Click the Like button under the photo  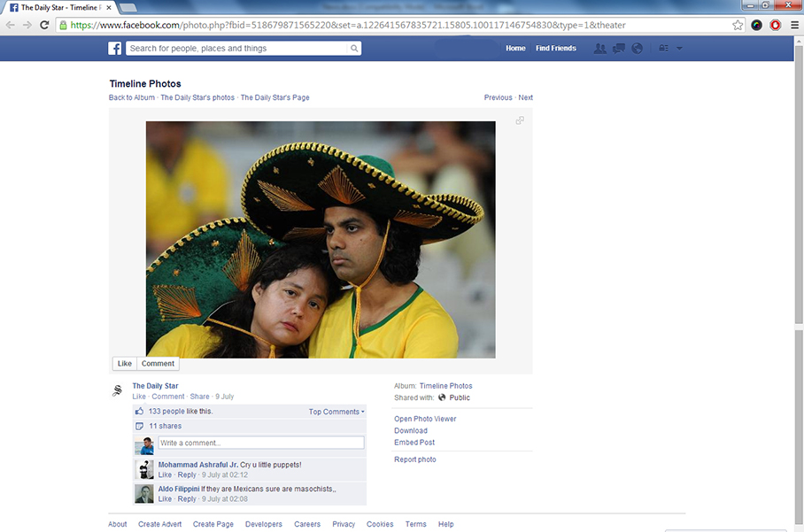(125, 364)
